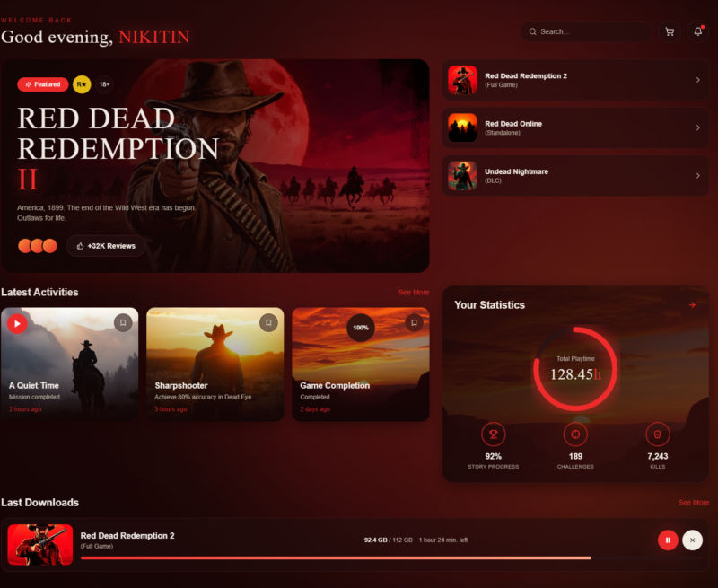Click the 92% story progress value

(493, 456)
